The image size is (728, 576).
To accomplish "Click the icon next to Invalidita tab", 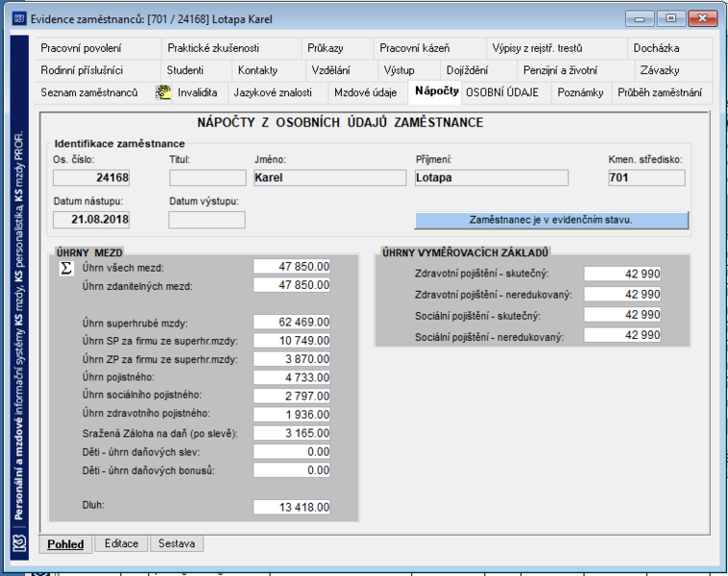I will 163,92.
